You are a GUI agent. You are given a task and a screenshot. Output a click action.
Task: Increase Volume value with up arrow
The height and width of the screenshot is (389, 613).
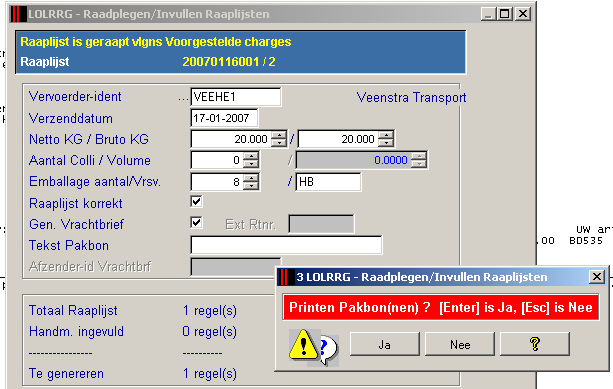[x=419, y=156]
